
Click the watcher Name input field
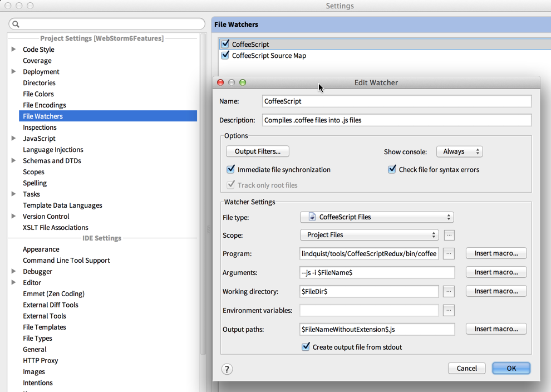pos(397,101)
